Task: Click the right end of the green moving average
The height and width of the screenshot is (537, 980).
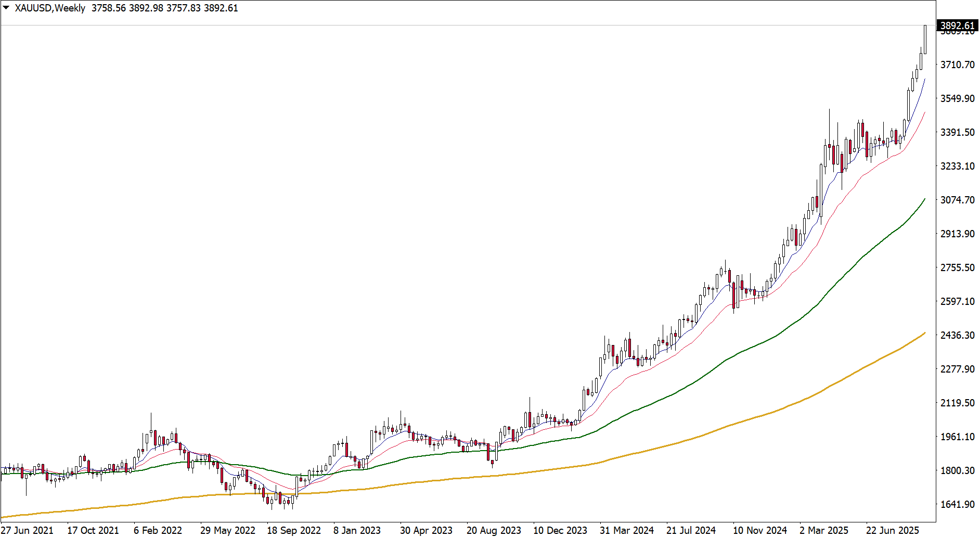Action: 924,200
